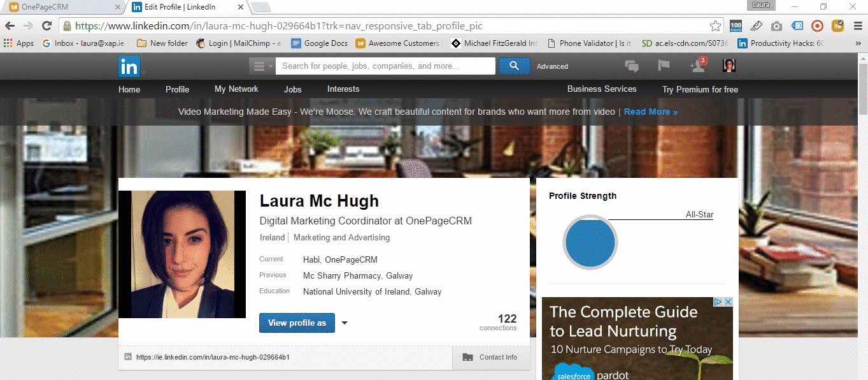The image size is (868, 380).
Task: Click current position 'Habi, OnePageCRM'
Action: click(x=340, y=259)
